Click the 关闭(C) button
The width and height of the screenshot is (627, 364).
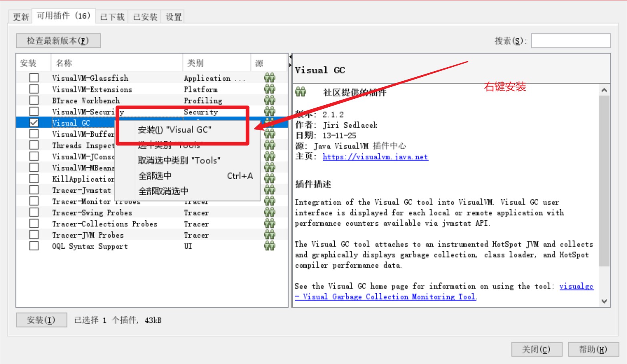click(537, 349)
